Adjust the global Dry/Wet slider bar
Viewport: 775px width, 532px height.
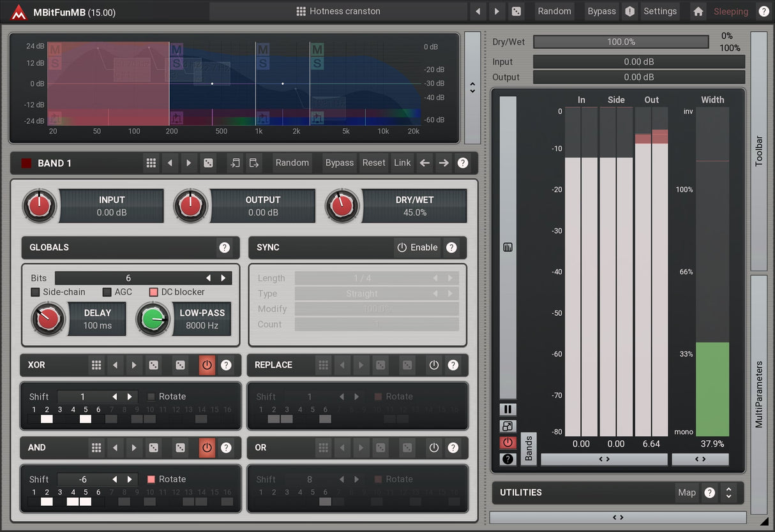pos(621,42)
